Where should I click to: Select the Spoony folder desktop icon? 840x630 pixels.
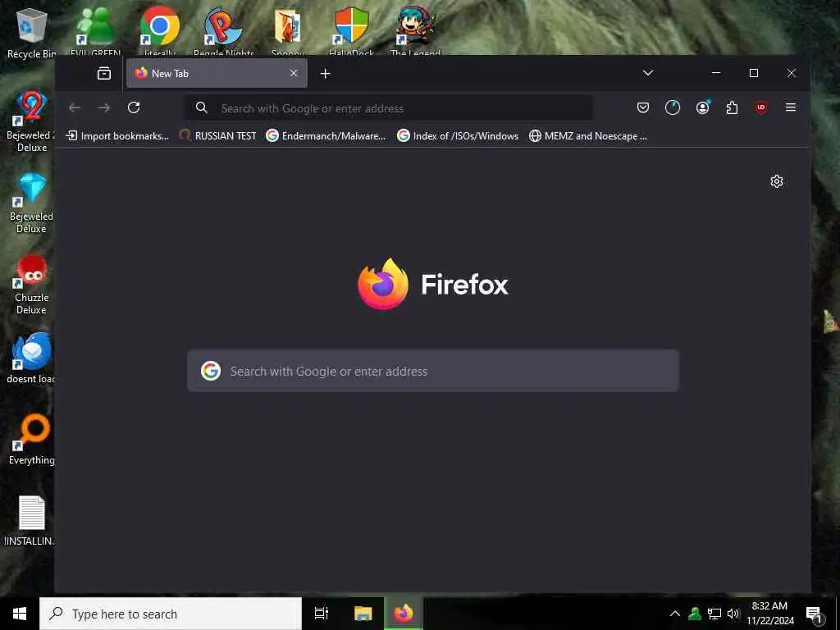288,31
